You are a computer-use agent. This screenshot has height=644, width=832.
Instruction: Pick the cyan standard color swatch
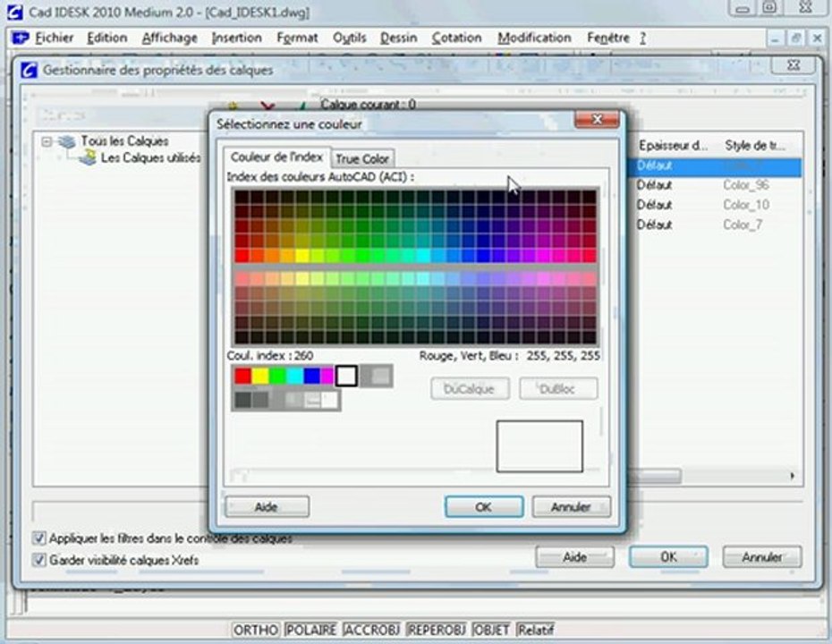coord(294,376)
